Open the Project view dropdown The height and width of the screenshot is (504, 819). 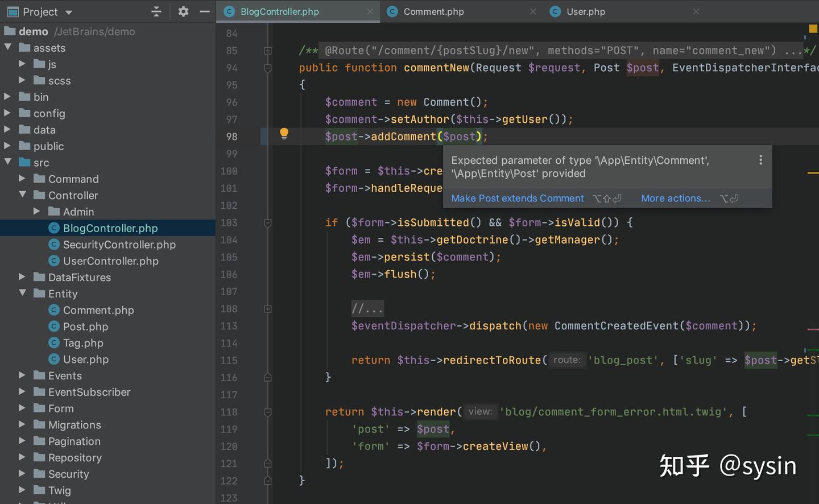coord(69,11)
